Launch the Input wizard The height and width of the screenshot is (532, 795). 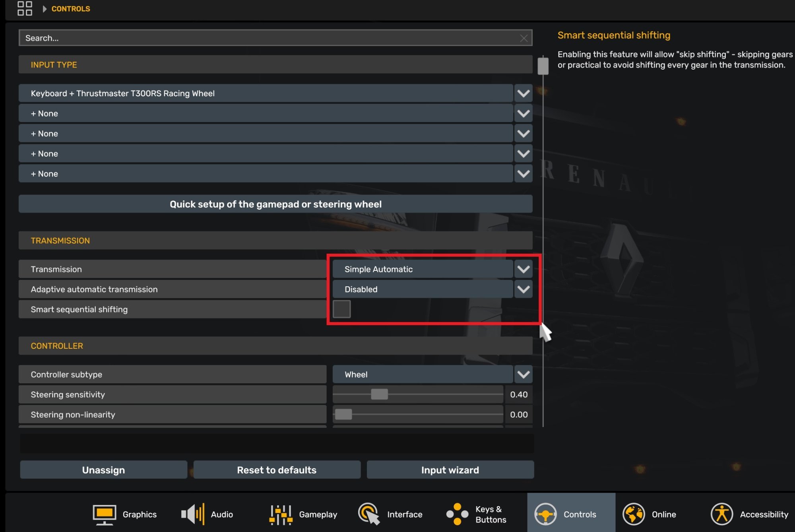point(450,470)
